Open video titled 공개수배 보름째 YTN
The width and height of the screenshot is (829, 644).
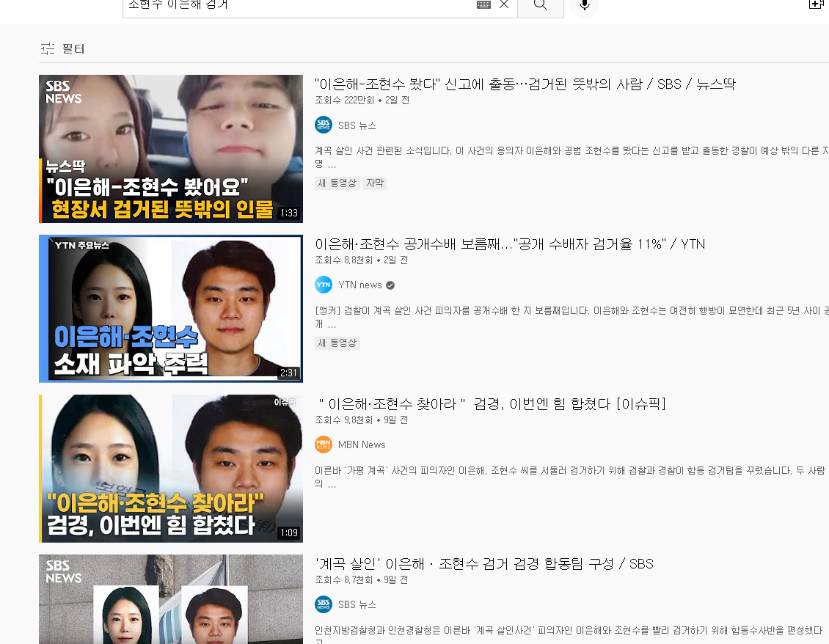point(510,244)
